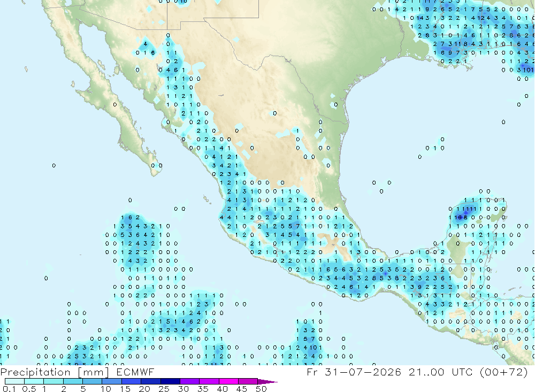
Task: Pick the 45–50 mm legend swatch
Action: (x=248, y=381)
